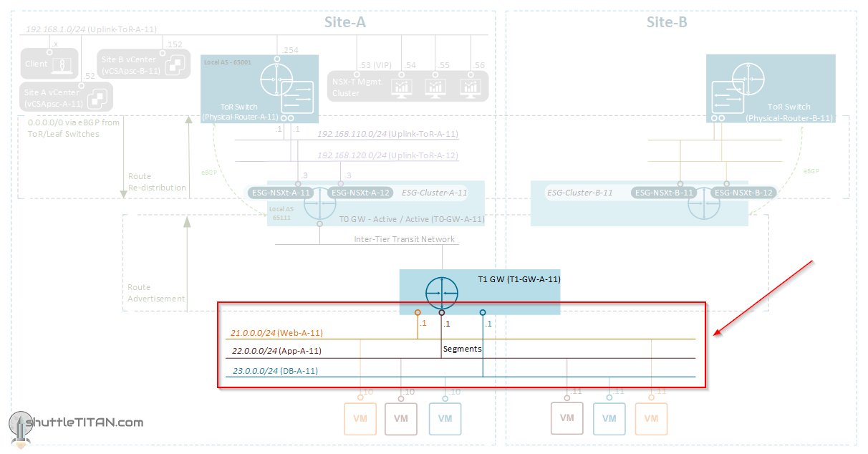Click the orange interface circle below T1 GW
Screen dimensions: 868x454
click(418, 312)
